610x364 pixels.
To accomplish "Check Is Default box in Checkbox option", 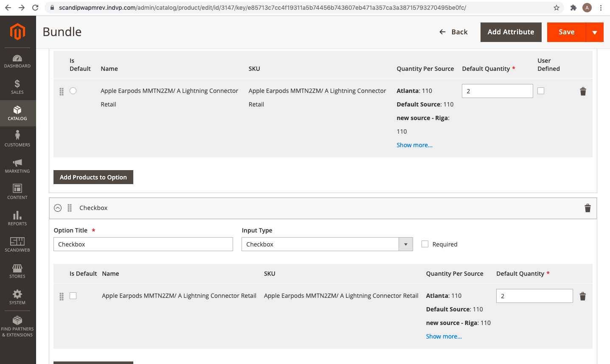I will point(73,296).
